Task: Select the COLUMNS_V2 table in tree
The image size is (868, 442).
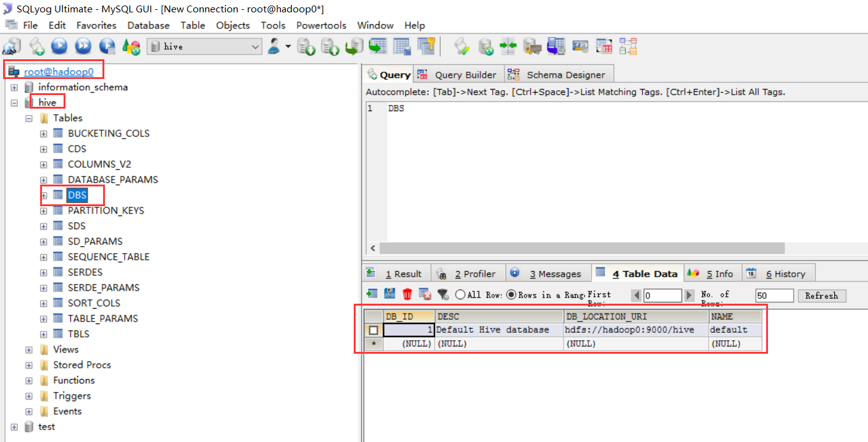Action: point(99,164)
